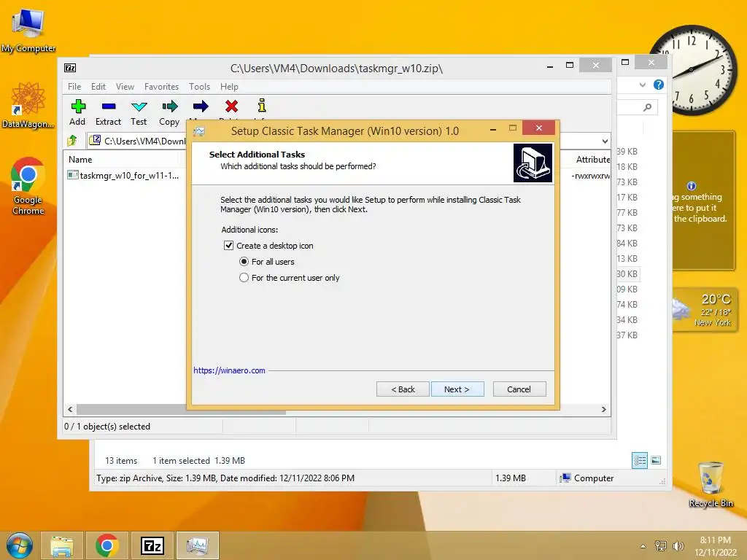Click the Windows Start orb
Viewport: 747px width, 560px height.
tap(20, 545)
